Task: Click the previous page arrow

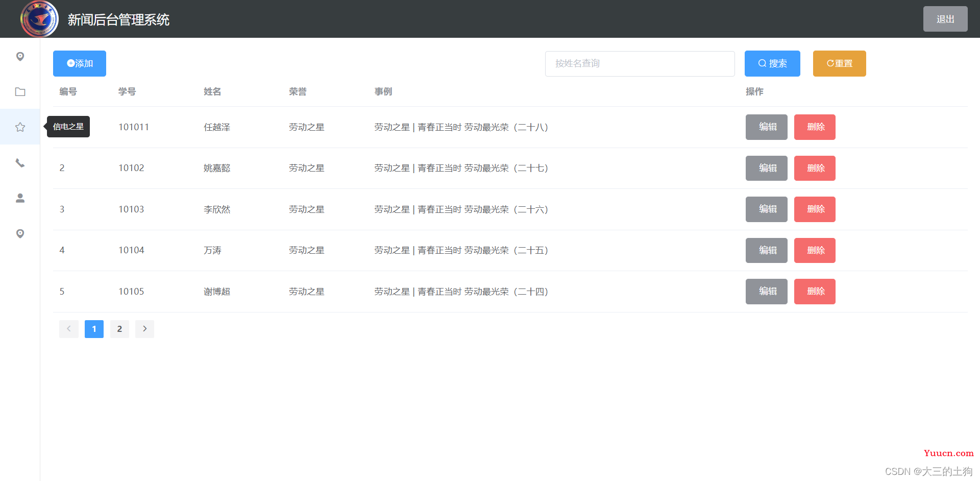Action: coord(69,329)
